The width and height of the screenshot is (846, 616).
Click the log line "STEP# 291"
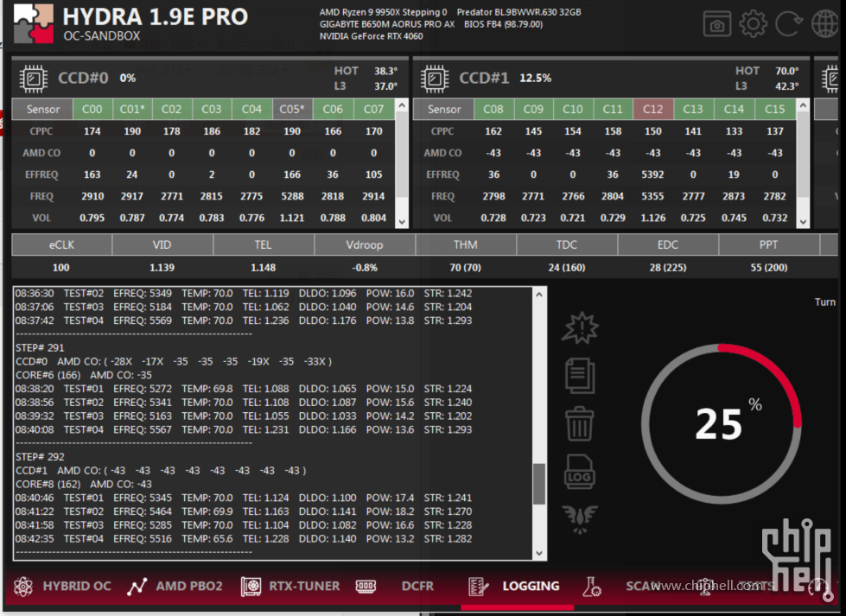(x=40, y=348)
